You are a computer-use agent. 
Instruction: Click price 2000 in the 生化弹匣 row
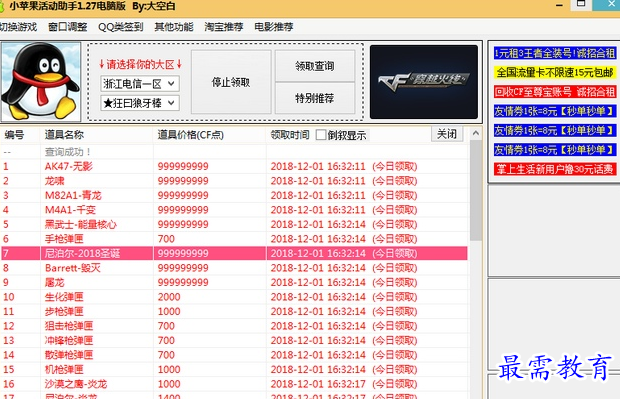pyautogui.click(x=169, y=297)
